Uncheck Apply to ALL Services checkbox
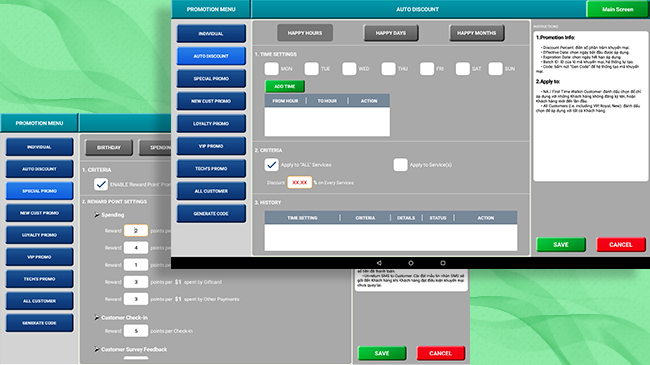The width and height of the screenshot is (650, 365). coord(272,165)
